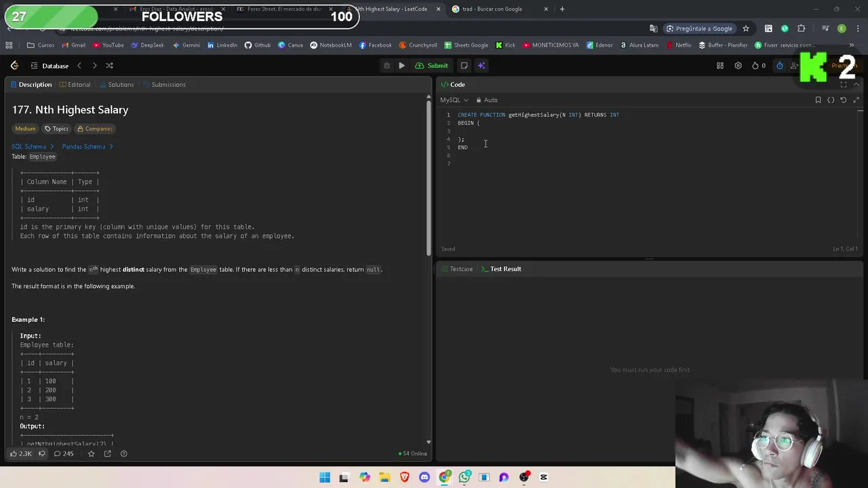Open File Explorer from taskbar
Viewport: 868px width, 488px height.
tap(384, 477)
